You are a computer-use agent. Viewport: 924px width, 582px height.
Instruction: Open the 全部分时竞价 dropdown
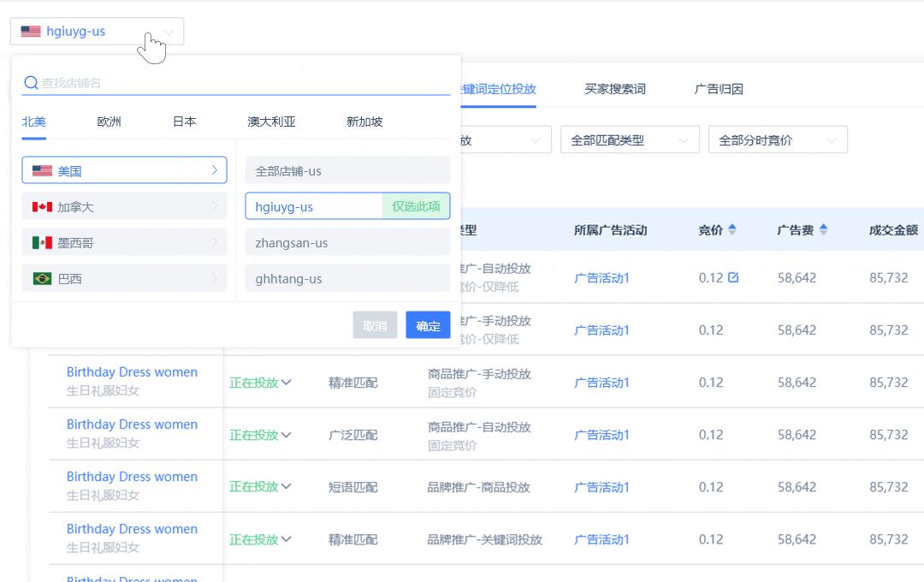[778, 140]
